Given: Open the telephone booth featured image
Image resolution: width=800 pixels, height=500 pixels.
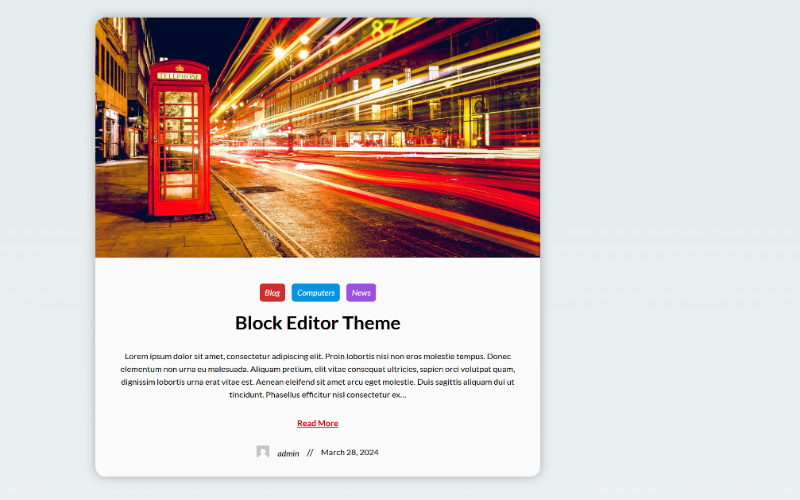Looking at the screenshot, I should pos(317,138).
